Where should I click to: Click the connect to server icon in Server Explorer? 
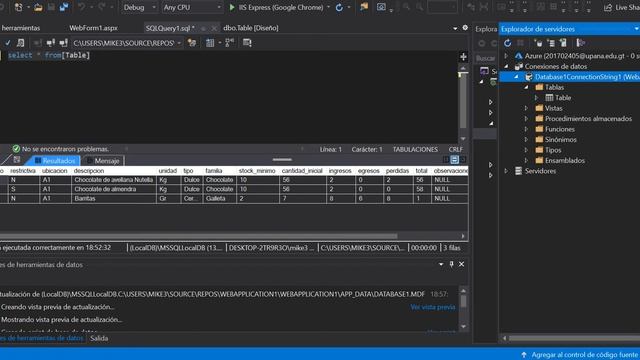click(x=551, y=43)
